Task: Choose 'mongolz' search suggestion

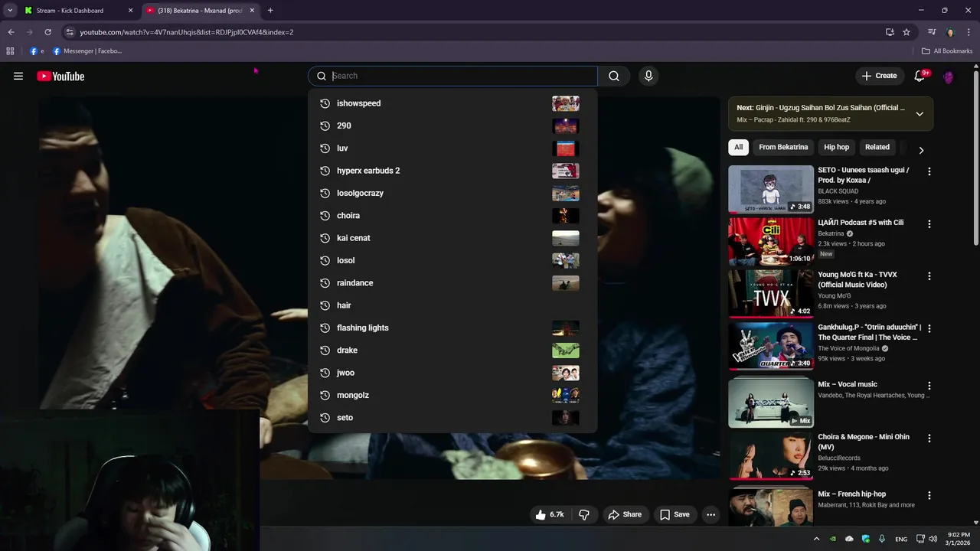Action: click(x=452, y=395)
